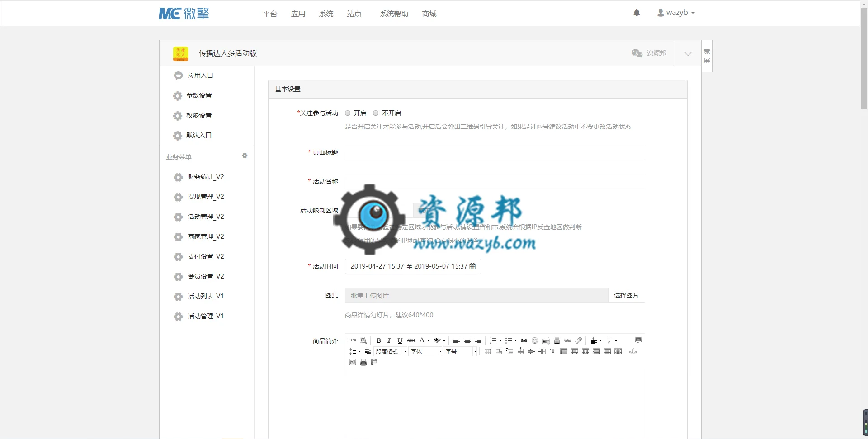This screenshot has height=439, width=868.
Task: Click the blockquote icon in the editor
Action: tap(524, 340)
